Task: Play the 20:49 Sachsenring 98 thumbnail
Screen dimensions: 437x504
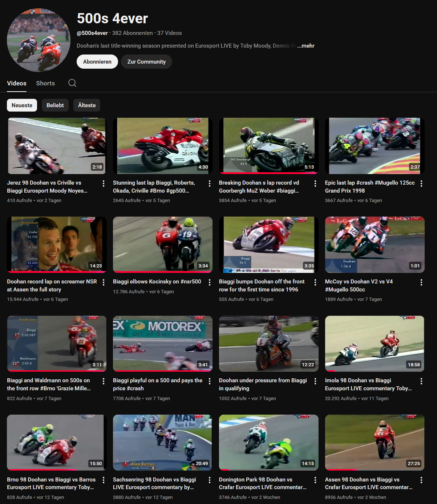Action: 163,443
